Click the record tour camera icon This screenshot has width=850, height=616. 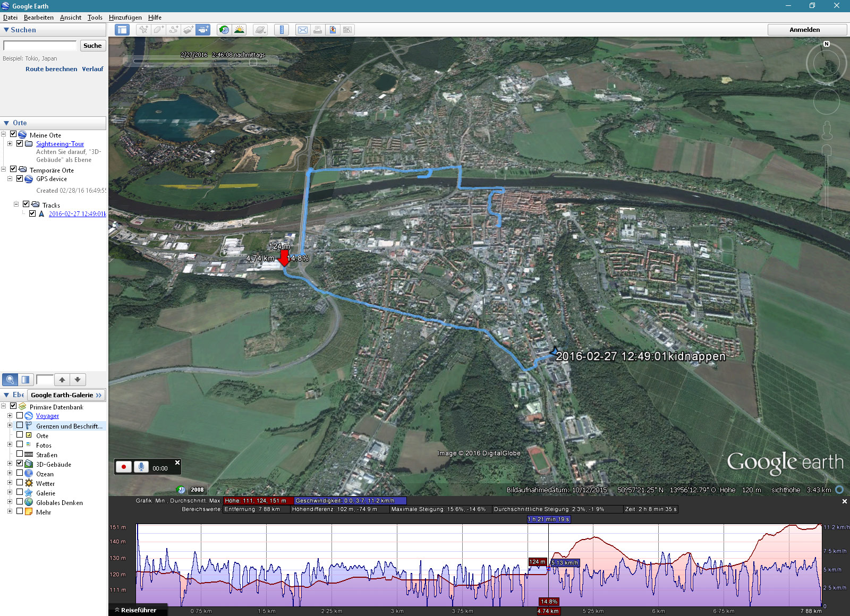(x=203, y=30)
